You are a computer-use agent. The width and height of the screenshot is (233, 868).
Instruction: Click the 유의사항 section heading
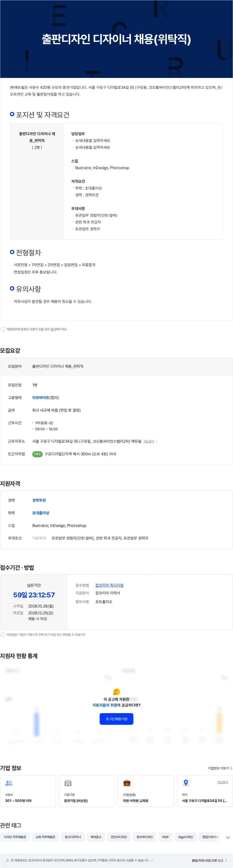coord(29,289)
